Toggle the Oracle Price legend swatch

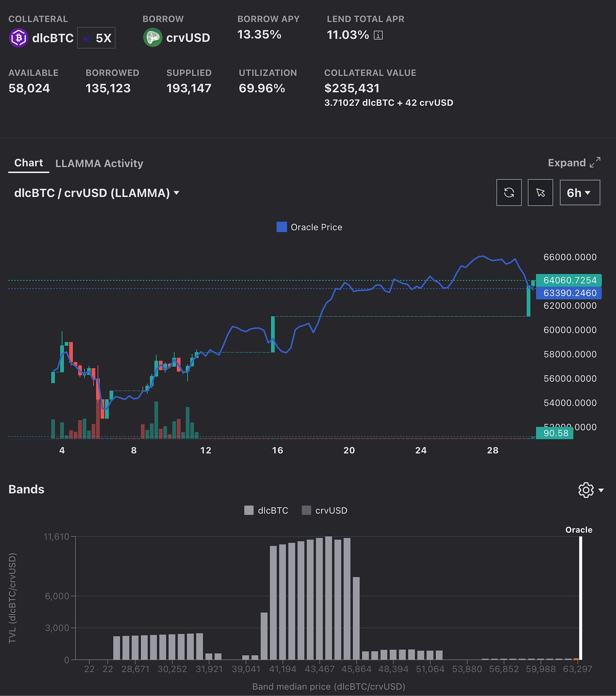tap(282, 227)
